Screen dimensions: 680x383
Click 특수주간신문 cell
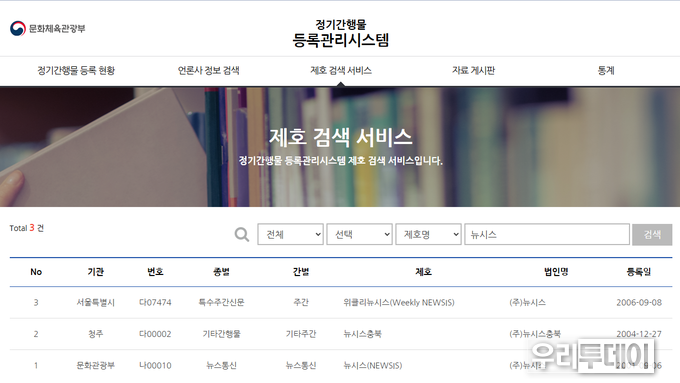221,302
